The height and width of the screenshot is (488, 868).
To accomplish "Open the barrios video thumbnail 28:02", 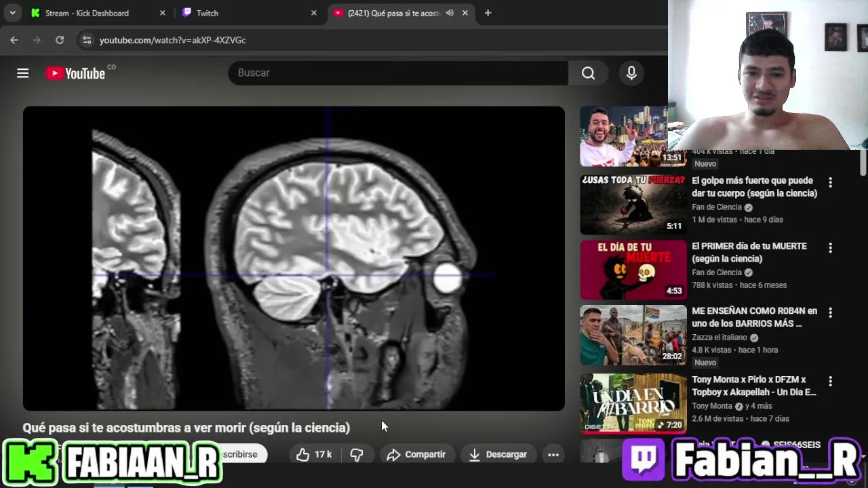I will [633, 335].
